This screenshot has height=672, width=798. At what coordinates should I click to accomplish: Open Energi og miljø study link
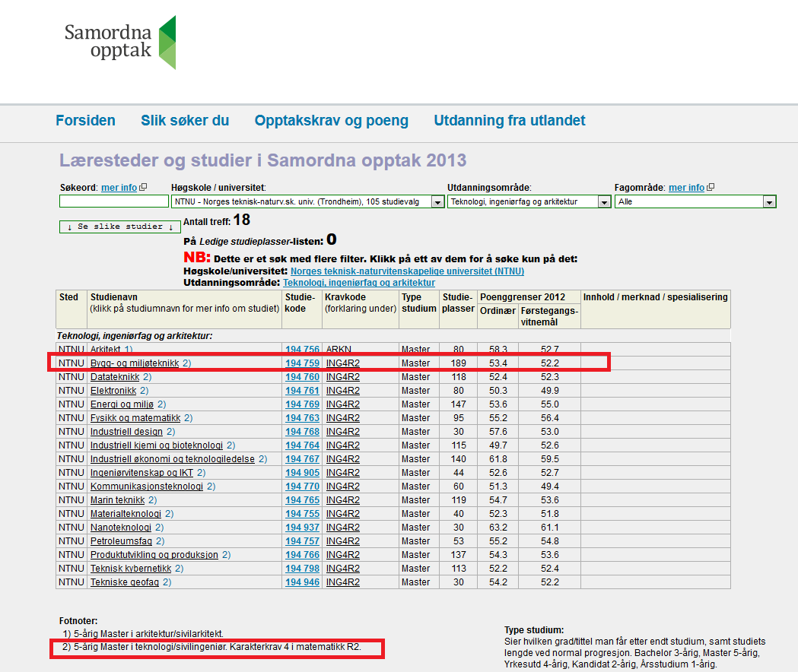(122, 404)
